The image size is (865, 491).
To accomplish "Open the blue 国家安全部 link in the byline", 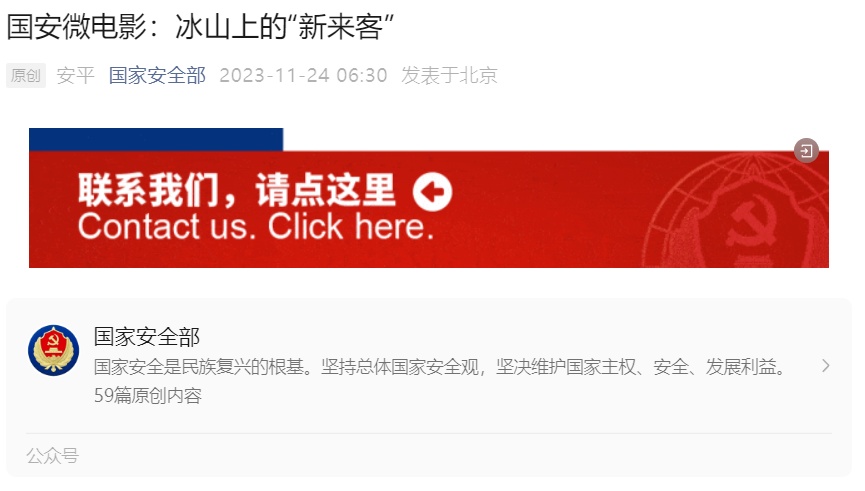I will tap(157, 76).
